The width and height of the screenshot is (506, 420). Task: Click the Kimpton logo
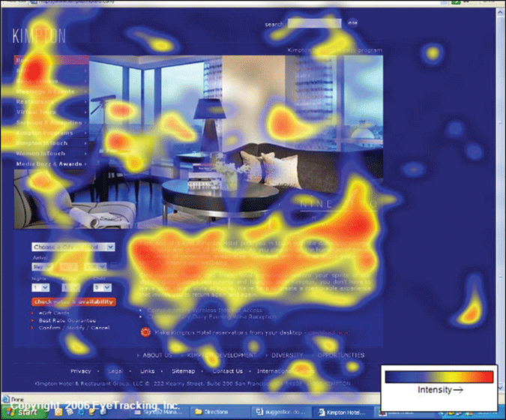(x=39, y=35)
